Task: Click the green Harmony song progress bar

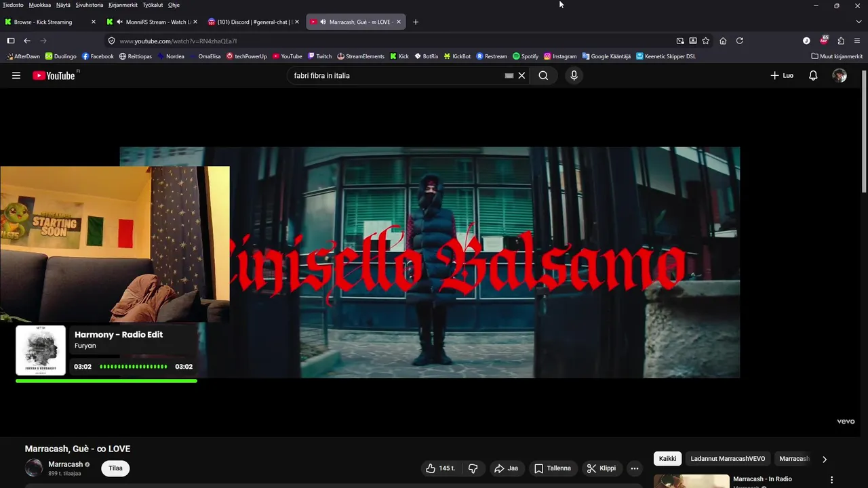Action: [x=106, y=381]
